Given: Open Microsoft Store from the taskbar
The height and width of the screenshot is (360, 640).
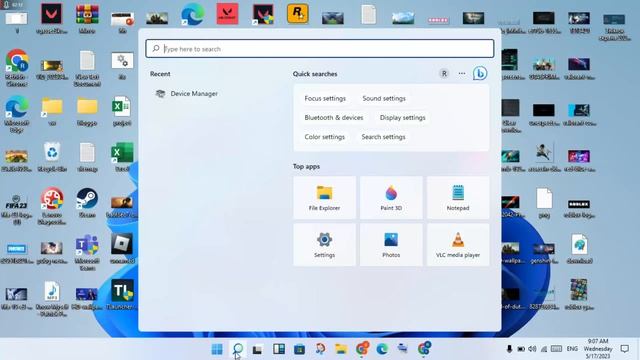Looking at the screenshot, I should [x=300, y=349].
